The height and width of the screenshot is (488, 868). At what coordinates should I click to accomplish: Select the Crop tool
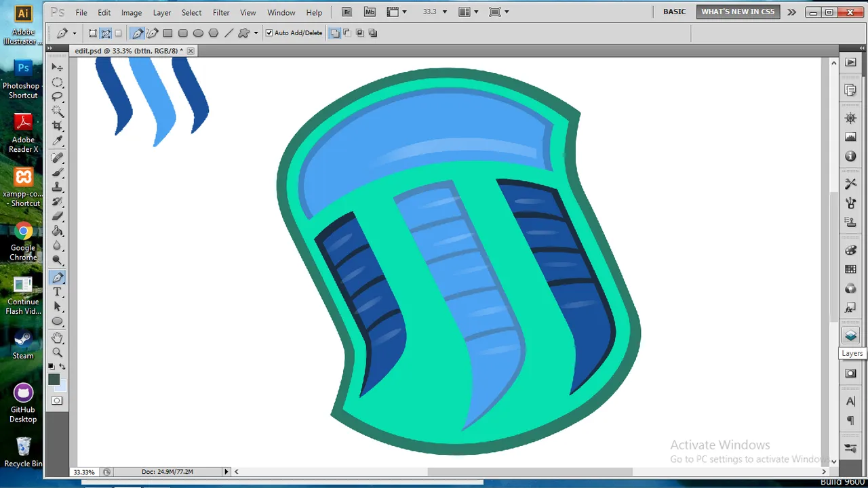[58, 127]
